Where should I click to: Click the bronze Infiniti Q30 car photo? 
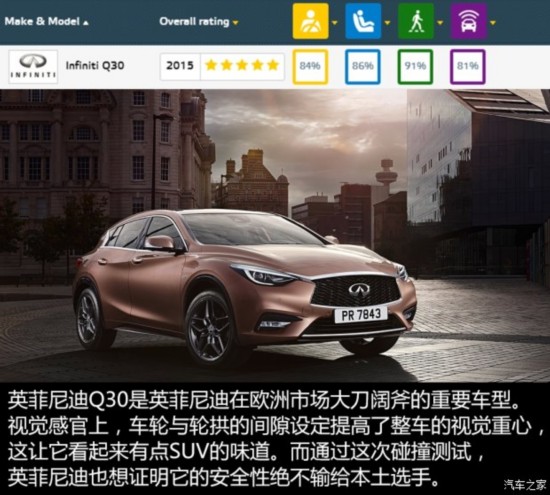click(244, 286)
